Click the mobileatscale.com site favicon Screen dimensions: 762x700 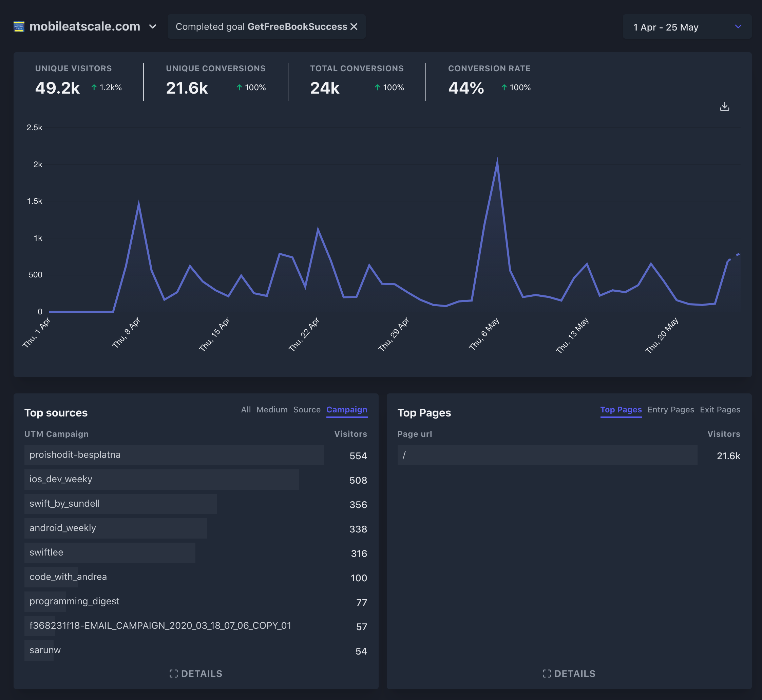point(19,26)
